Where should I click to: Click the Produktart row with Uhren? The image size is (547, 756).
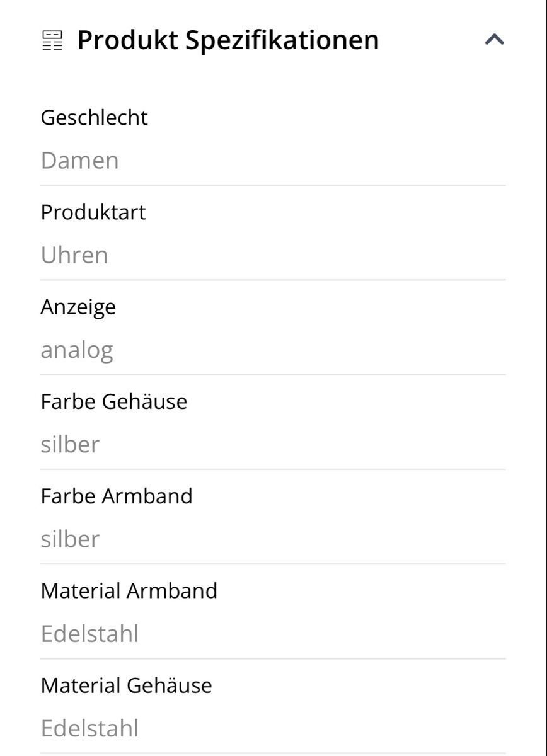(x=273, y=233)
